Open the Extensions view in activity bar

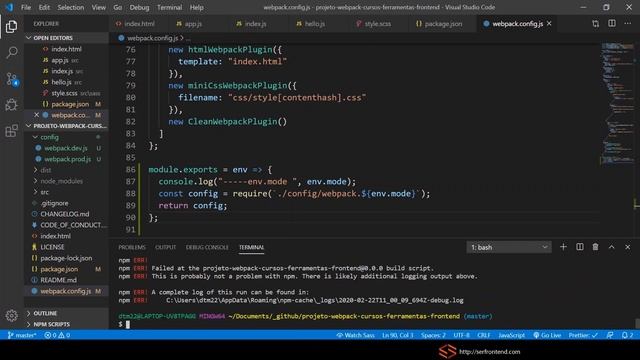(11, 131)
